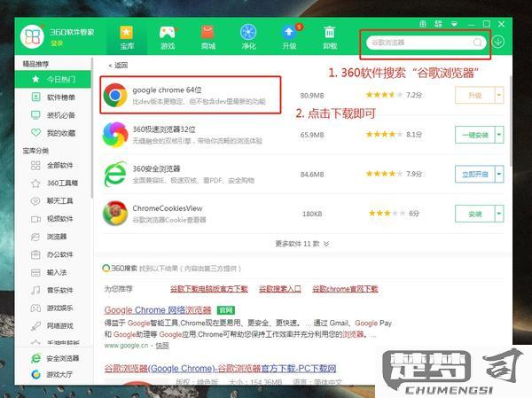
Task: Click the magnifier search icon in the search box
Action: click(x=477, y=43)
